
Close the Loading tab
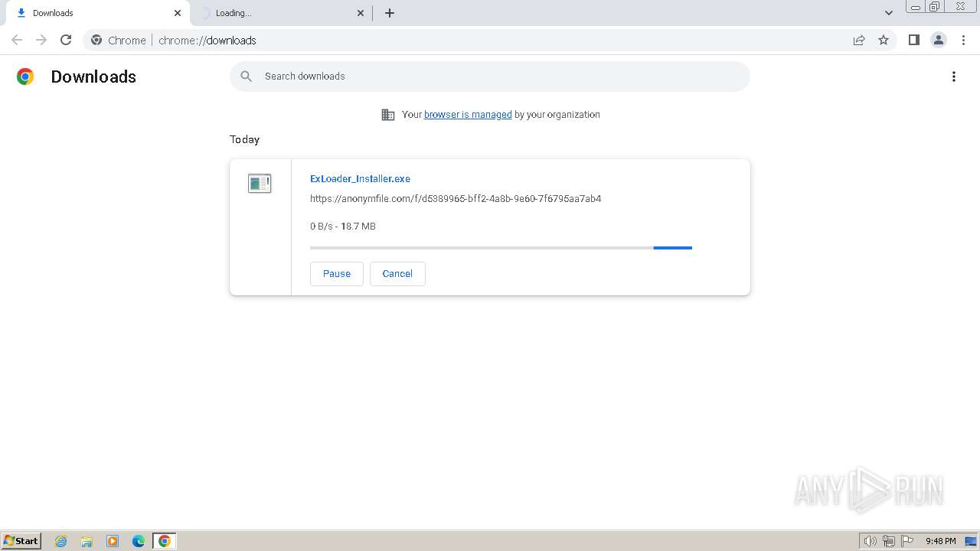[x=361, y=13]
